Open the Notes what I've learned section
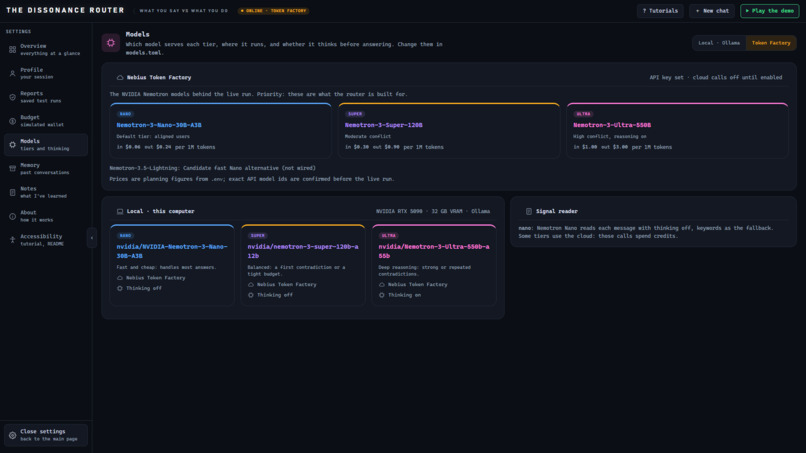This screenshot has width=806, height=453. (x=46, y=192)
